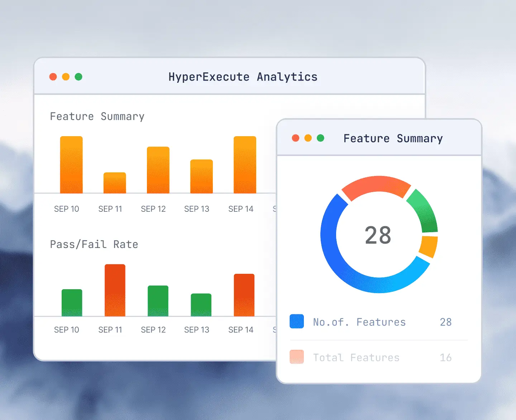
Task: Click the HyperExecute Analytics window title
Action: pos(243,77)
